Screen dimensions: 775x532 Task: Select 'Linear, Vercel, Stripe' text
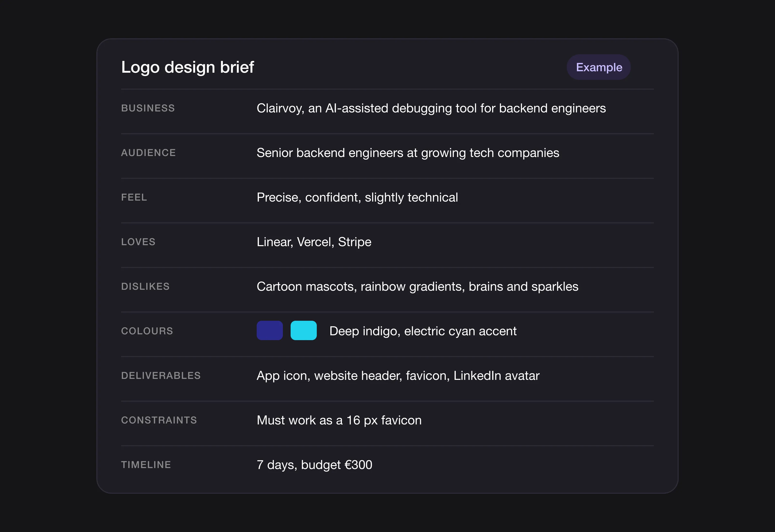314,242
